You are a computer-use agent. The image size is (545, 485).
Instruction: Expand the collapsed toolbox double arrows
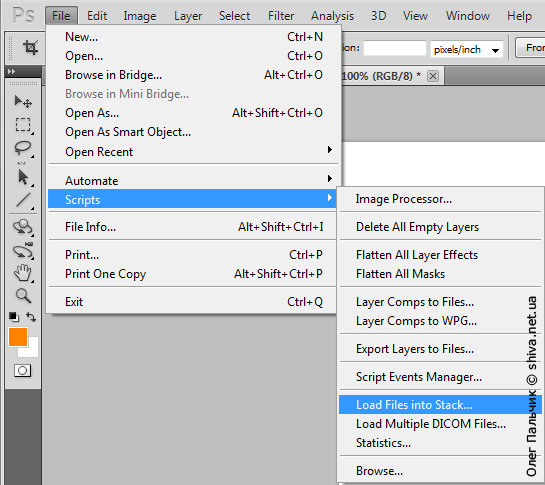pos(11,71)
